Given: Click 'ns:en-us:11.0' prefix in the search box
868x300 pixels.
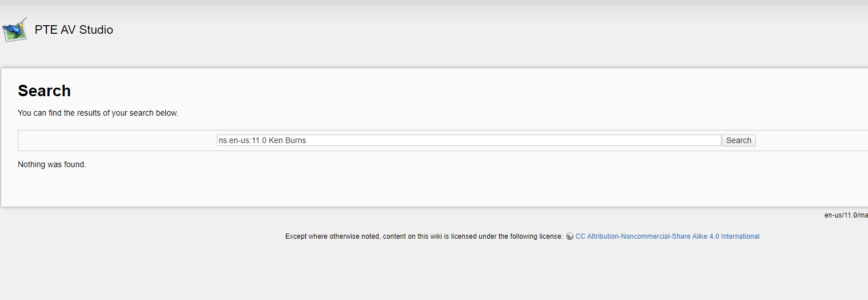Looking at the screenshot, I should [x=242, y=140].
